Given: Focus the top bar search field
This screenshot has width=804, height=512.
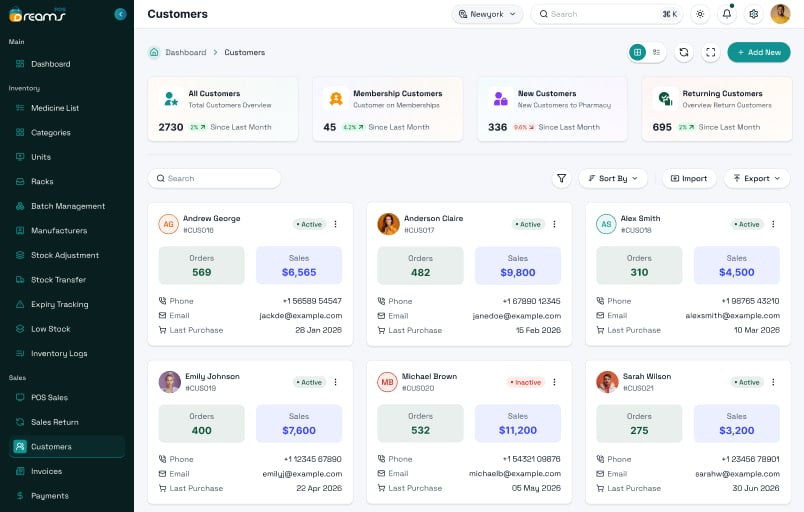Looking at the screenshot, I should [x=608, y=14].
